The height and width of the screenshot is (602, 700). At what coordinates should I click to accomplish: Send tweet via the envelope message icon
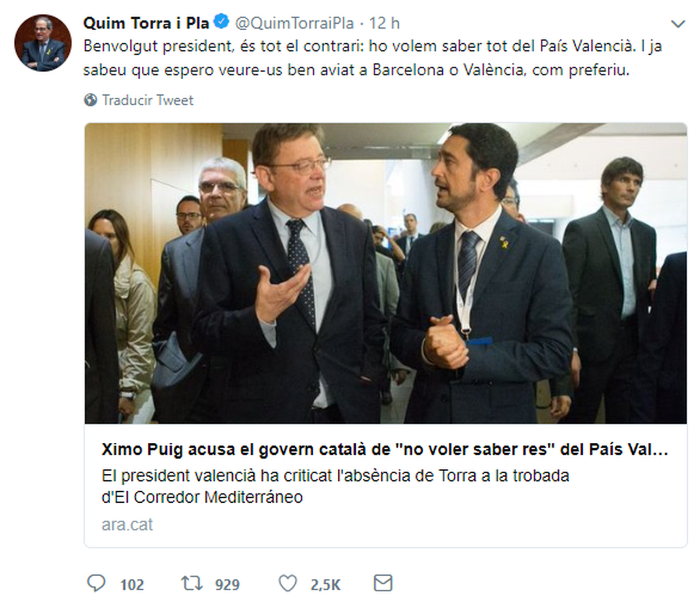tap(383, 583)
